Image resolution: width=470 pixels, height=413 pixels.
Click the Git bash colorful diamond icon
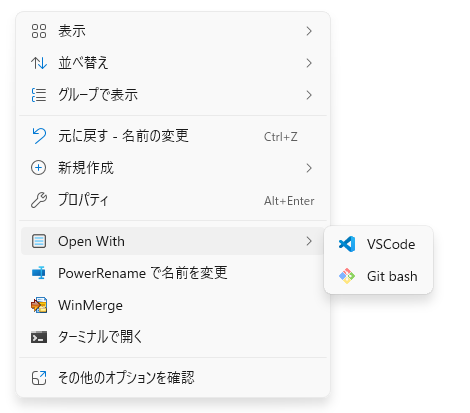pyautogui.click(x=347, y=276)
